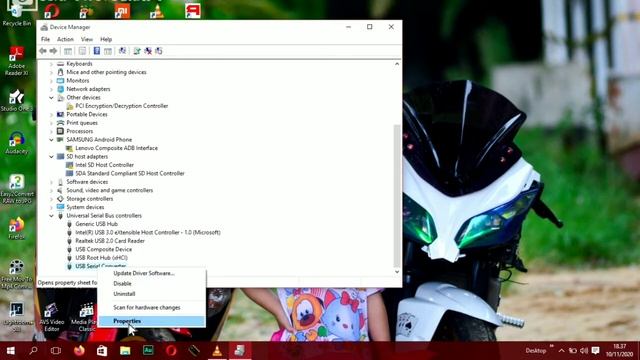Click the taskbar Search icon
The image size is (640, 360).
click(34, 351)
